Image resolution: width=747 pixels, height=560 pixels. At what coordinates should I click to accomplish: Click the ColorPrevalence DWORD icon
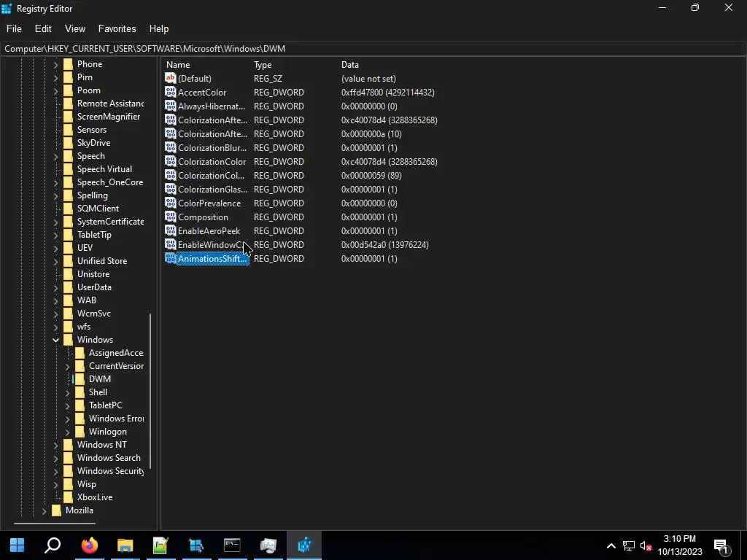(x=170, y=203)
